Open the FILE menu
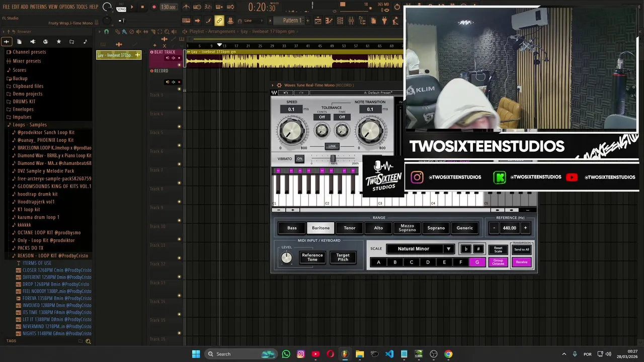644x362 pixels. (6, 7)
